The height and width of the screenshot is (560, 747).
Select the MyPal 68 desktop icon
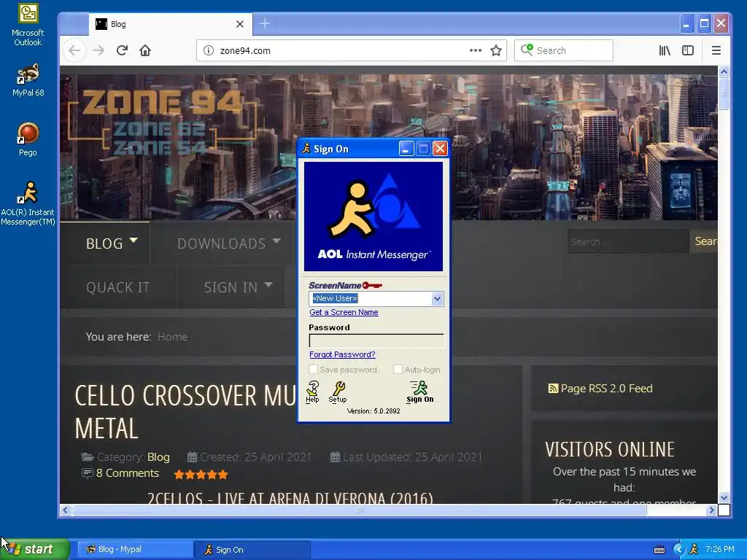click(x=28, y=80)
